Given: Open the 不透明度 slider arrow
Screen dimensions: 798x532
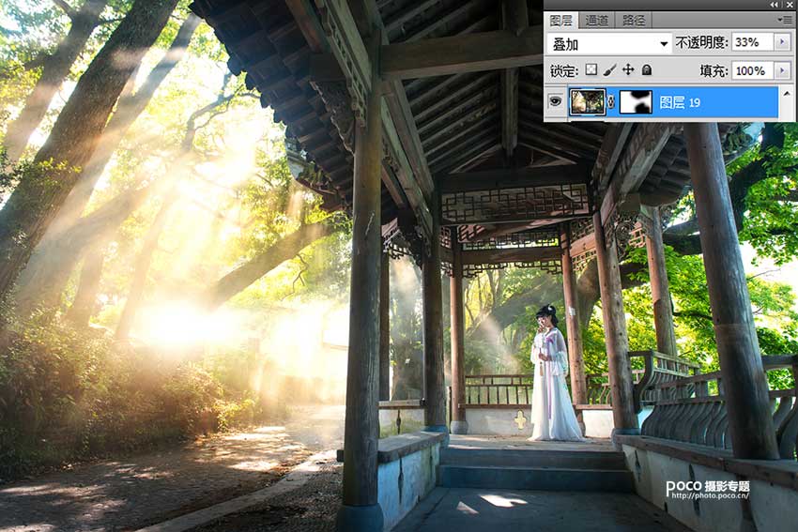Looking at the screenshot, I should (x=782, y=42).
